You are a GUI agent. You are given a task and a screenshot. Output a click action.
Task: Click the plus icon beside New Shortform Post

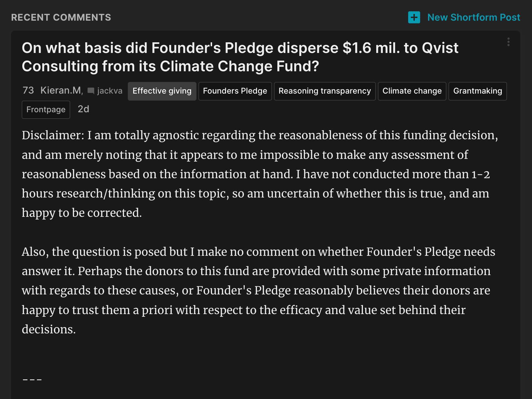[414, 17]
